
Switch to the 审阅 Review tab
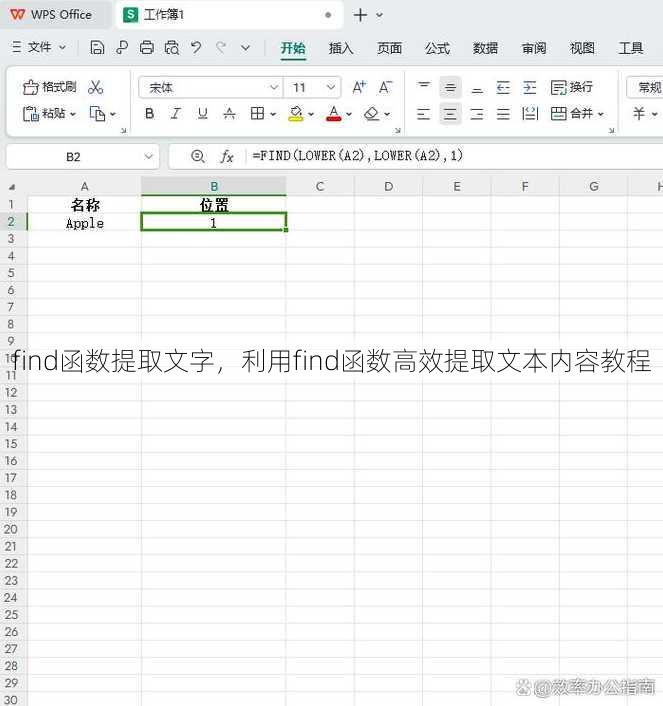tap(534, 48)
